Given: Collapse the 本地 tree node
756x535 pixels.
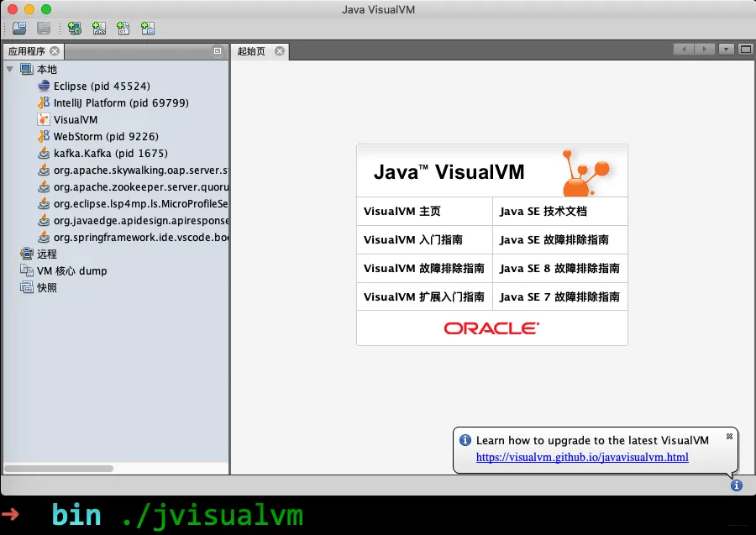Looking at the screenshot, I should click(x=9, y=70).
